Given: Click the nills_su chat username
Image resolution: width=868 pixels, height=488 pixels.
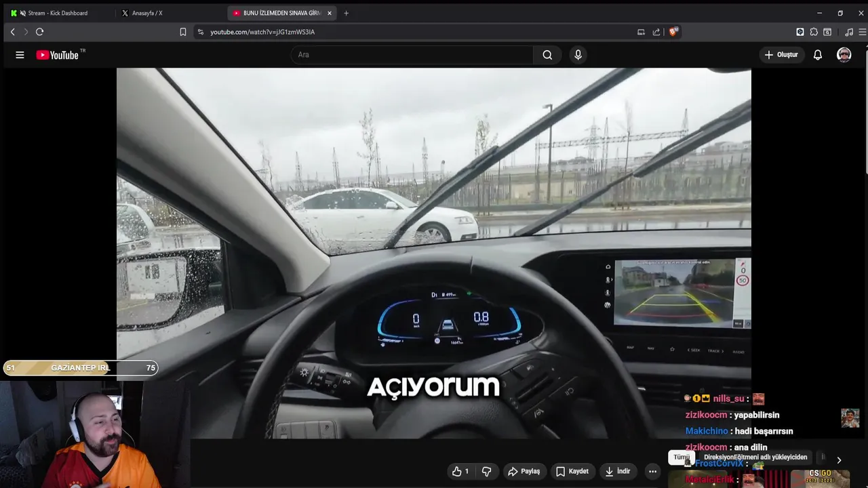Looking at the screenshot, I should click(728, 399).
